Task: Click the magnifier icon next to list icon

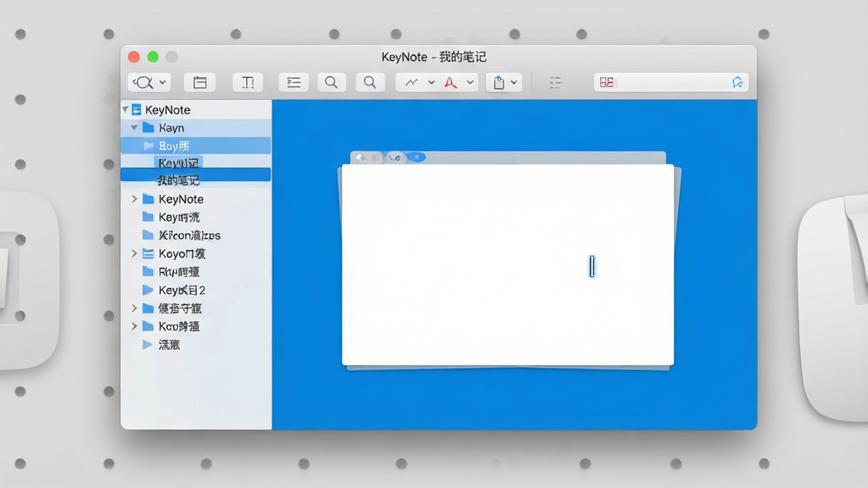Action: click(x=331, y=82)
